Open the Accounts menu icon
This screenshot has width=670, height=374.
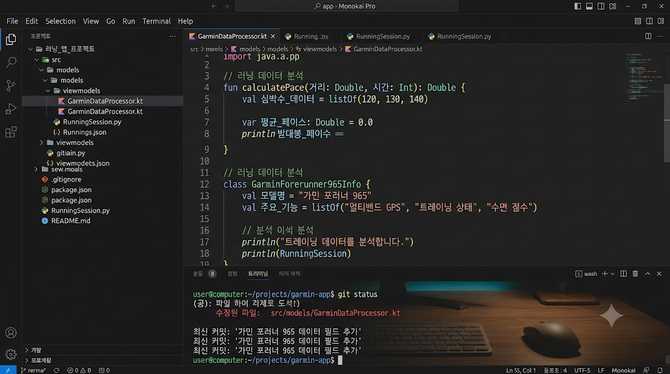[11, 333]
